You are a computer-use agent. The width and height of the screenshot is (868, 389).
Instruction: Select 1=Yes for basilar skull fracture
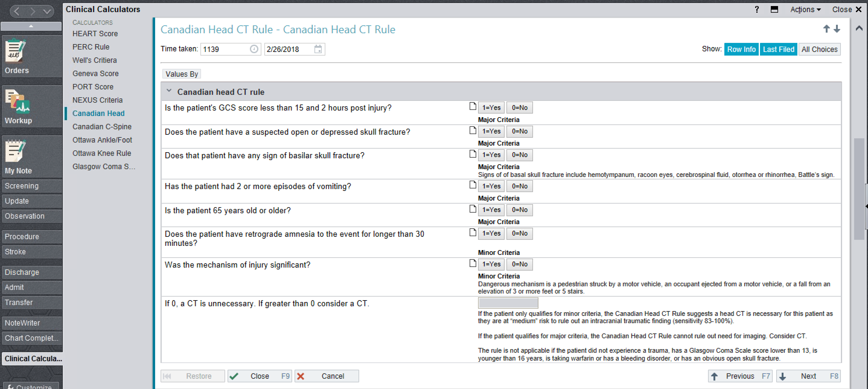[x=491, y=155]
